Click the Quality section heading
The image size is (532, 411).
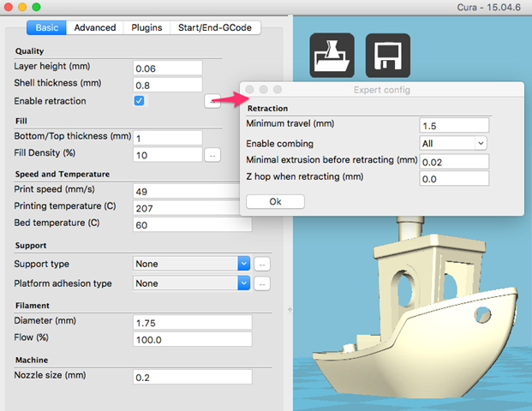pos(29,51)
